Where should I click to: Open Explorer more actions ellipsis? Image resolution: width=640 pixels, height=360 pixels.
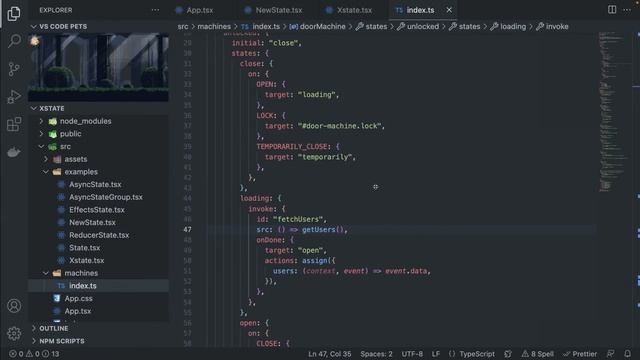(x=156, y=10)
